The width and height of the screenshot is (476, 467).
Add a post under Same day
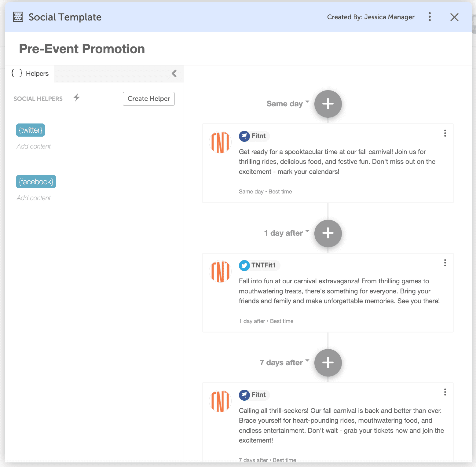click(328, 104)
